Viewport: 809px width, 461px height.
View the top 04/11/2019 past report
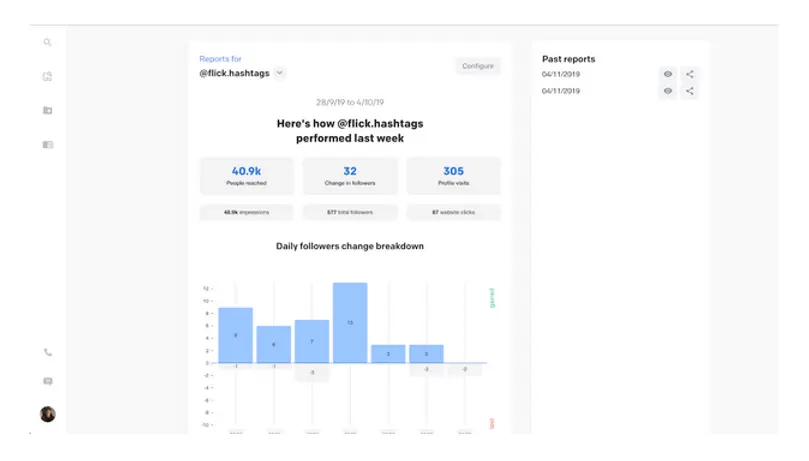pos(668,74)
